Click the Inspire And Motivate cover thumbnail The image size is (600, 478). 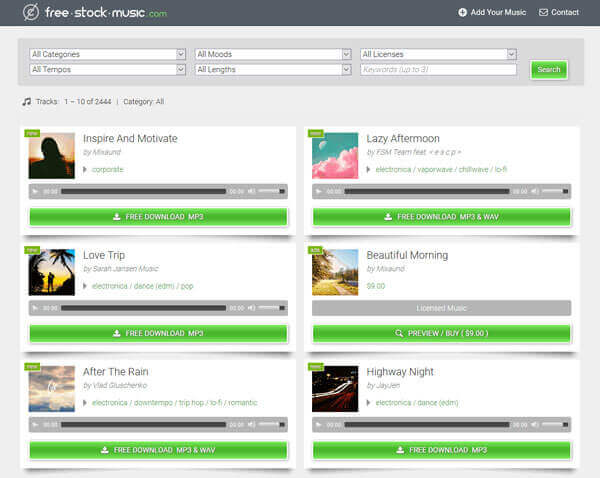(x=52, y=155)
